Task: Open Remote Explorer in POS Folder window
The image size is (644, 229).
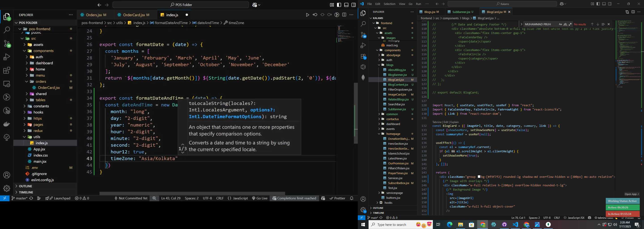Action: 7,84
